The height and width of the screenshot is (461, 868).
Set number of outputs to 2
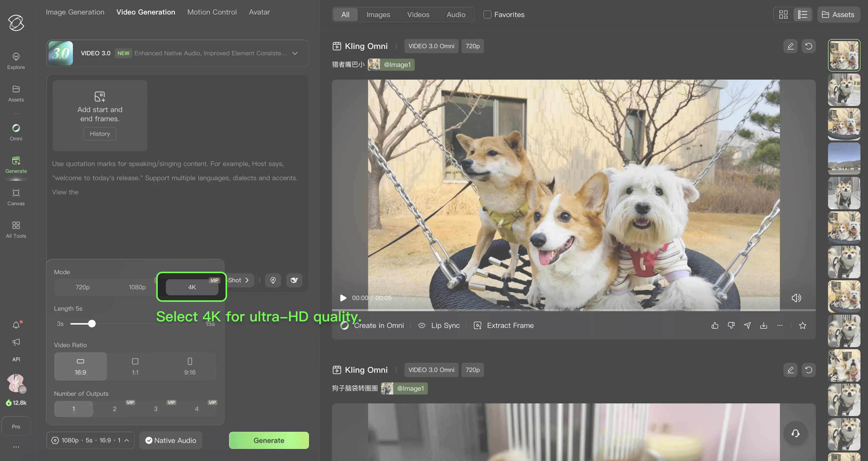click(x=115, y=409)
